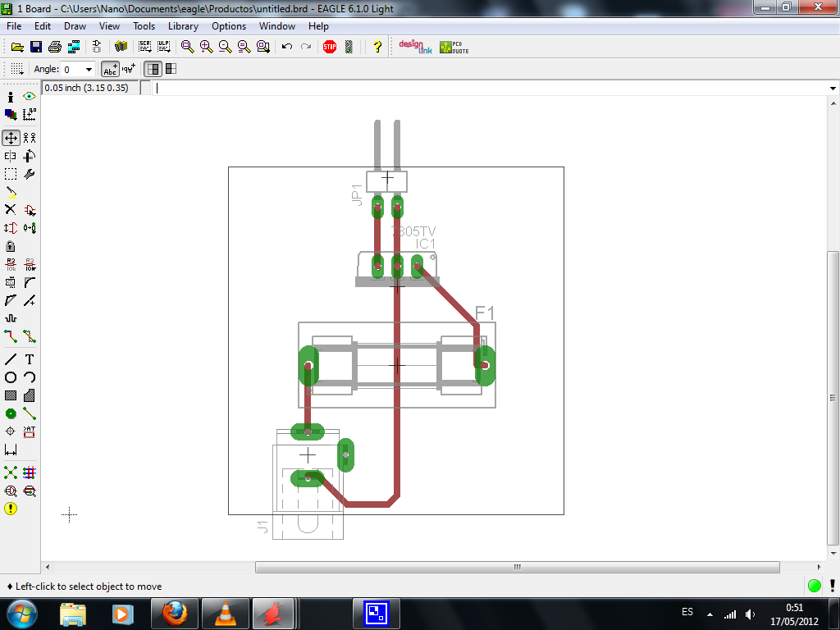The height and width of the screenshot is (630, 840).
Task: Select the Move tool
Action: coord(11,138)
